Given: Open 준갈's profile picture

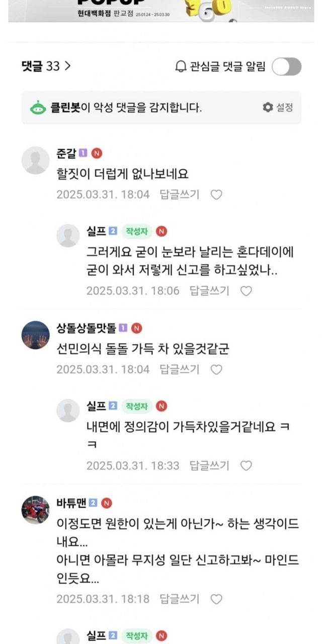Looking at the screenshot, I should [36, 160].
